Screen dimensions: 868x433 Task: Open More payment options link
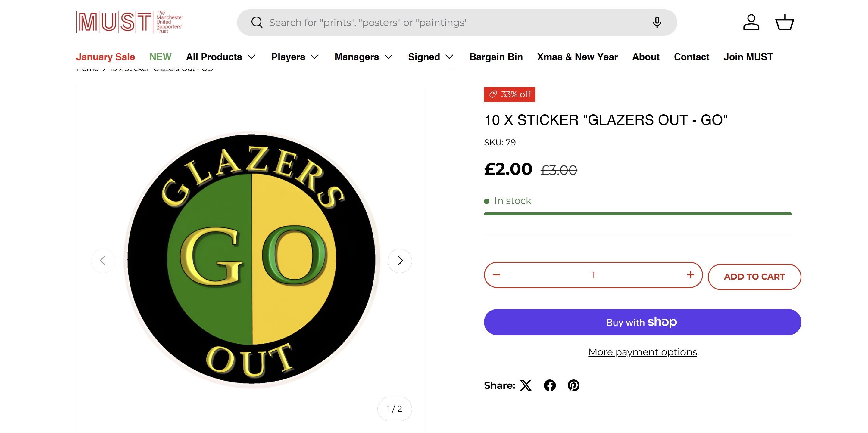click(643, 352)
